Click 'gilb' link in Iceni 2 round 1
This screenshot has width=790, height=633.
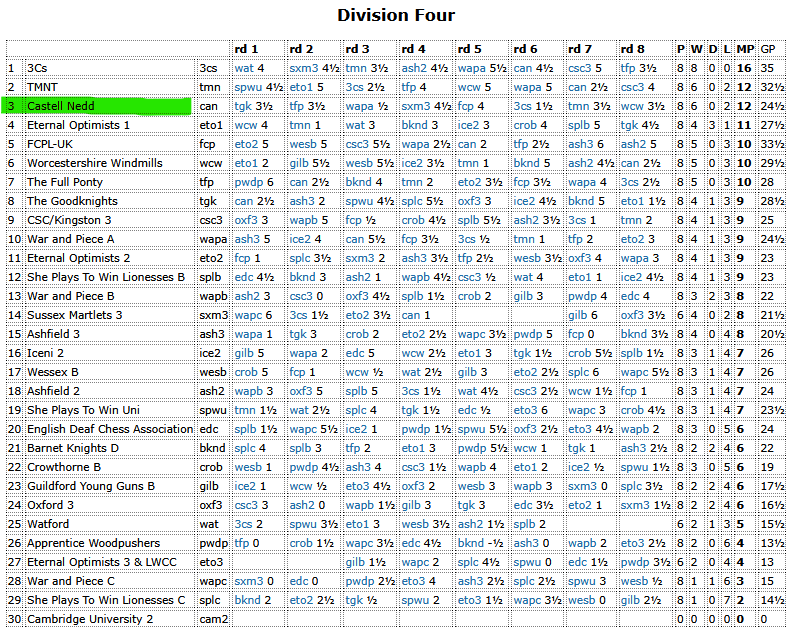(244, 353)
